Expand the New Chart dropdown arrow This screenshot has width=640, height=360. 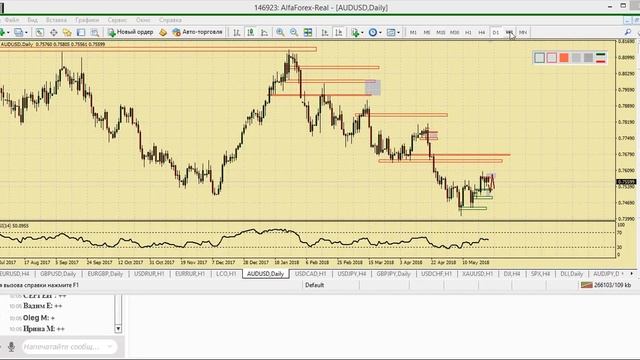(8, 33)
